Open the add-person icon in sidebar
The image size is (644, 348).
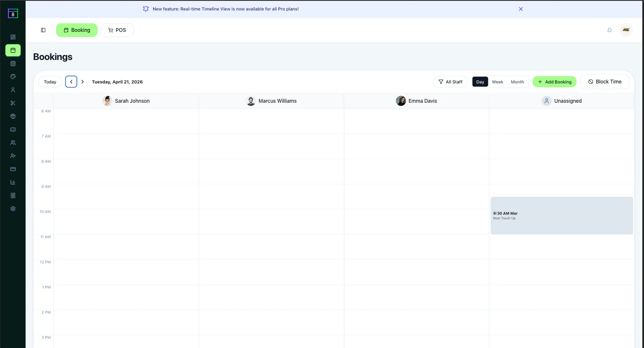coord(13,156)
